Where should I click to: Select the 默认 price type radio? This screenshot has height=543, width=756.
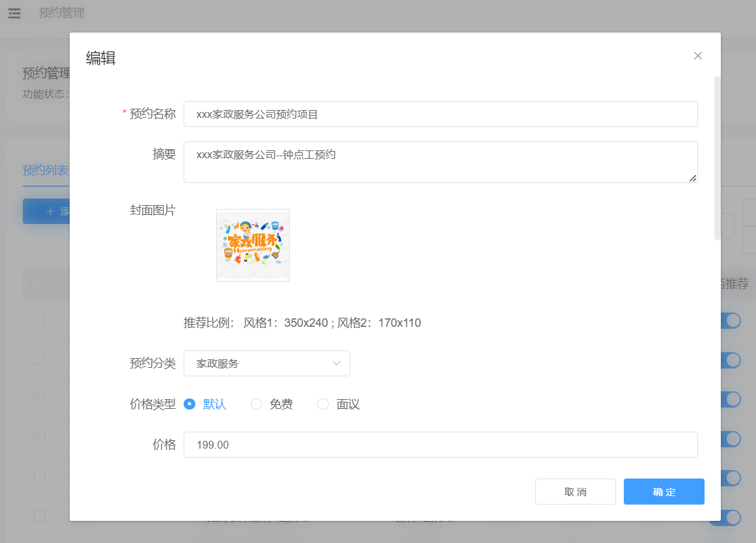(190, 404)
